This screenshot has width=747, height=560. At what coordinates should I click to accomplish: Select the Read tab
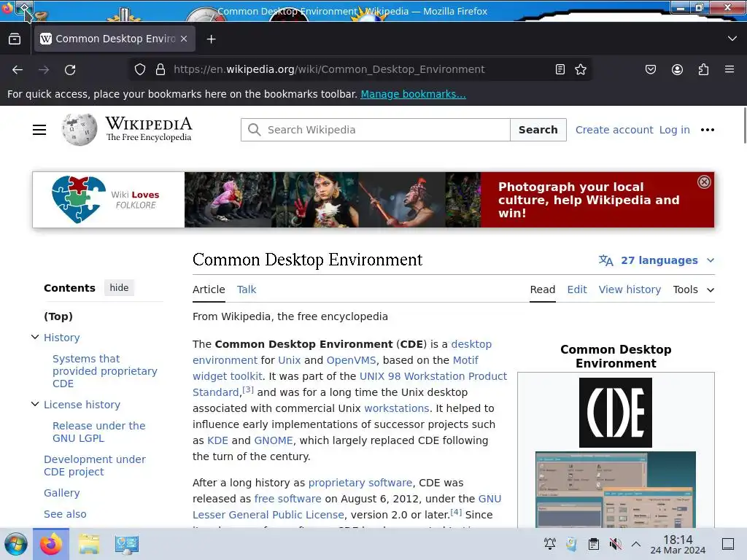point(543,289)
